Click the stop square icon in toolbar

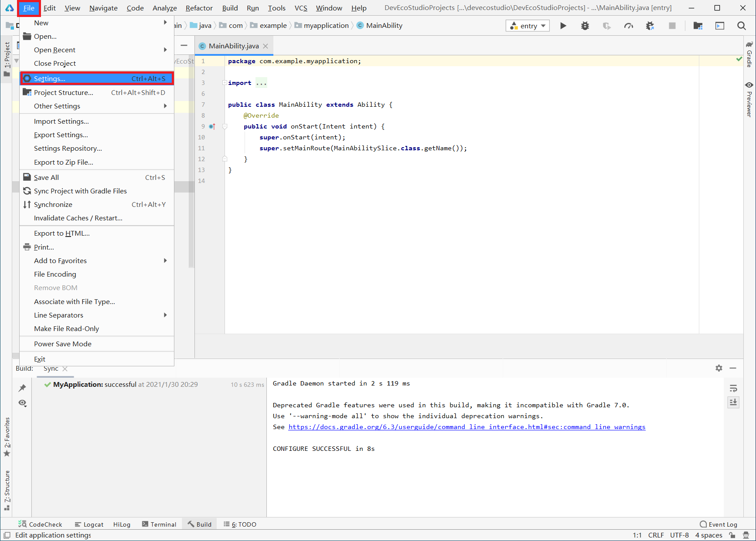[672, 26]
